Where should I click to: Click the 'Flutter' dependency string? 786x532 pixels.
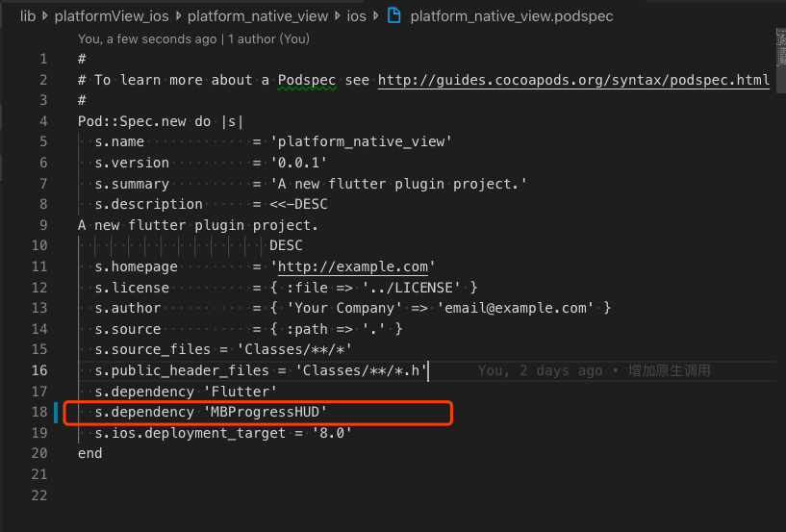click(x=241, y=392)
